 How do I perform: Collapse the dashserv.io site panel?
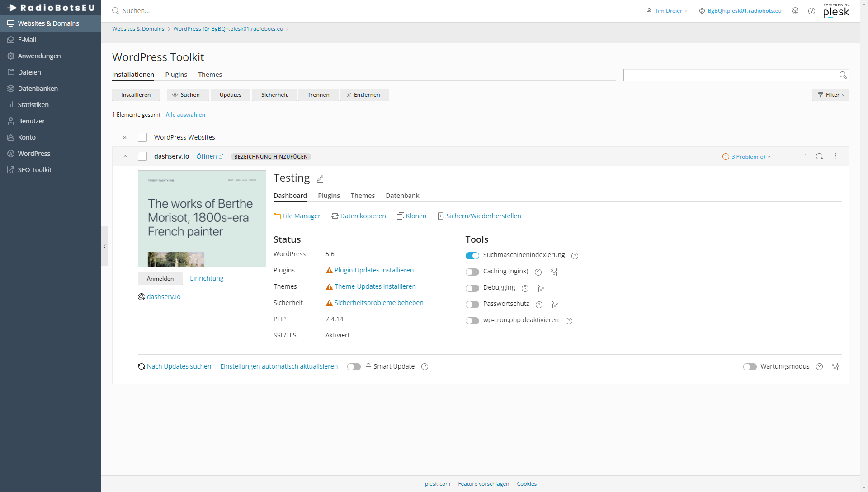[125, 157]
